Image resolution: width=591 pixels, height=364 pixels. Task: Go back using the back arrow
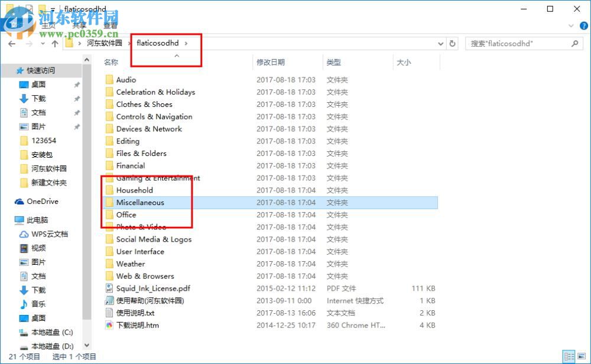tap(12, 44)
